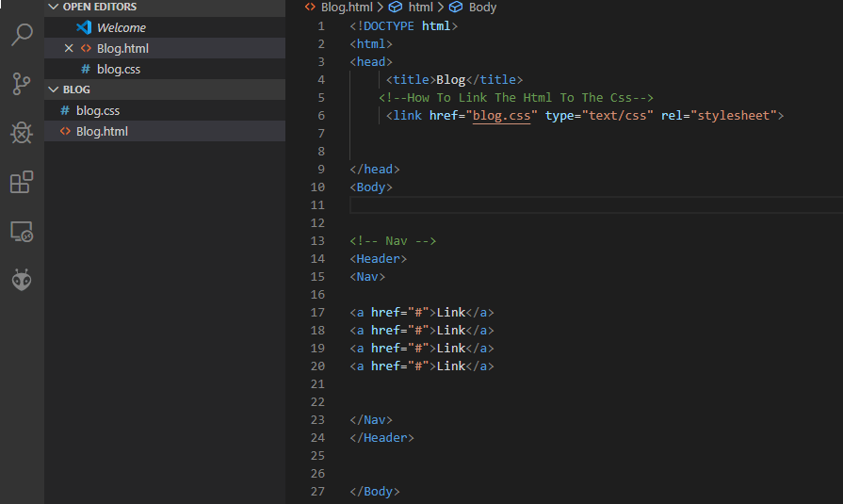
Task: Click html element in breadcrumb
Action: click(420, 8)
